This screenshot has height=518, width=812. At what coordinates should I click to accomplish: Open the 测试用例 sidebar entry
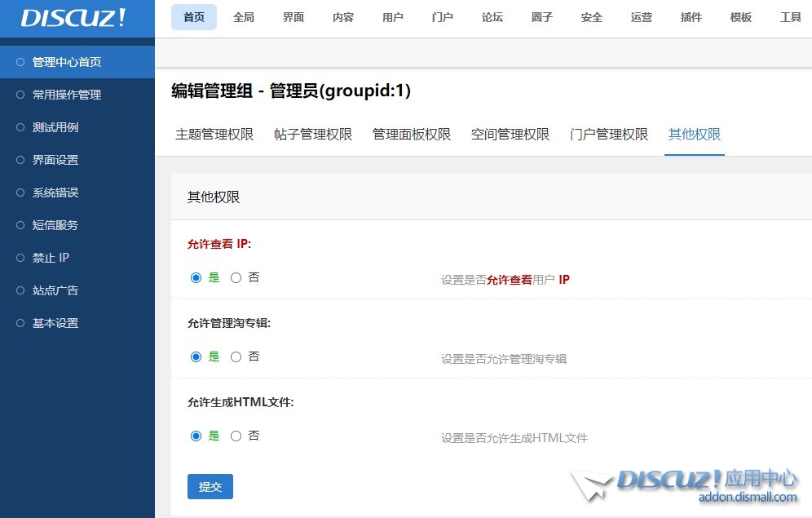[54, 127]
